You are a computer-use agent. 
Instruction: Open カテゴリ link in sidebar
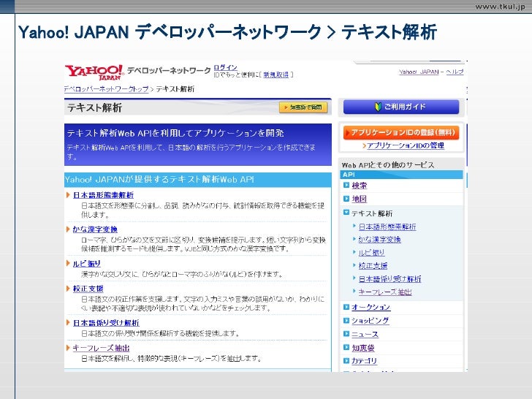click(x=364, y=361)
